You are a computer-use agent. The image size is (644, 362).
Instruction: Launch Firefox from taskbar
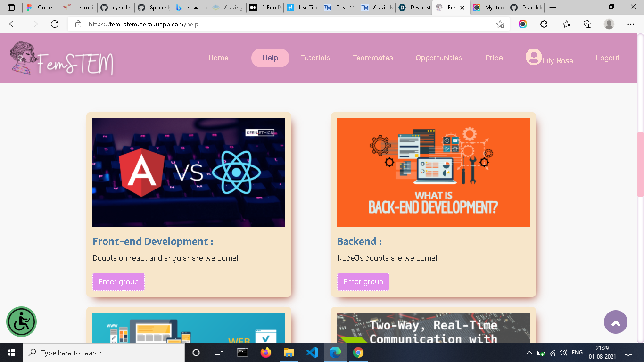pyautogui.click(x=266, y=353)
